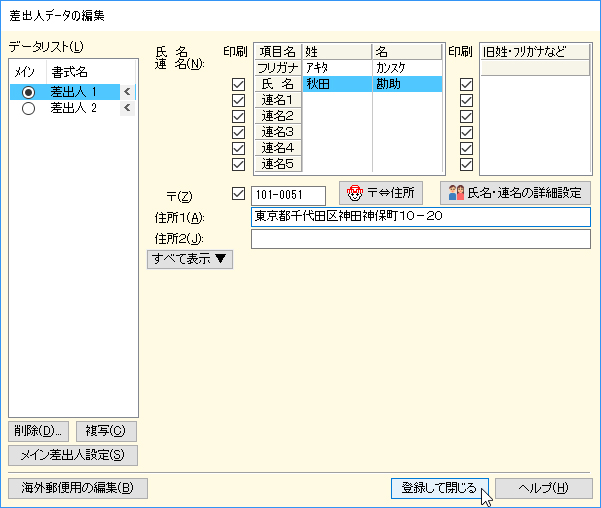Click 住所1 address input field
The image size is (601, 508).
[x=420, y=217]
